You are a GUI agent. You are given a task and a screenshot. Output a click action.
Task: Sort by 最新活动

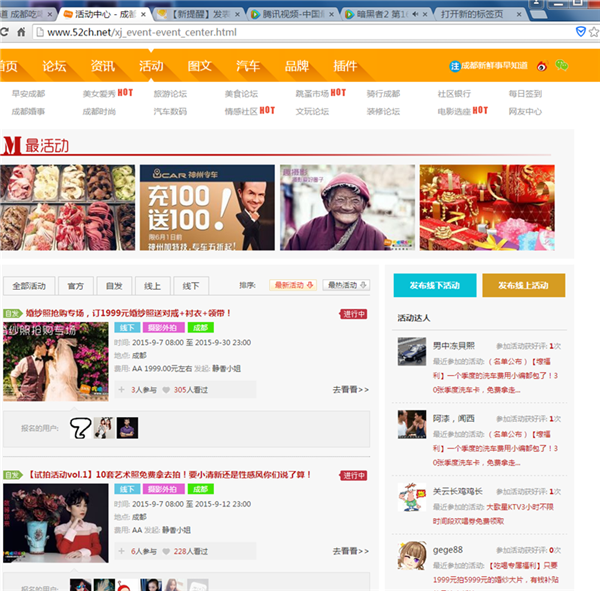click(x=293, y=285)
